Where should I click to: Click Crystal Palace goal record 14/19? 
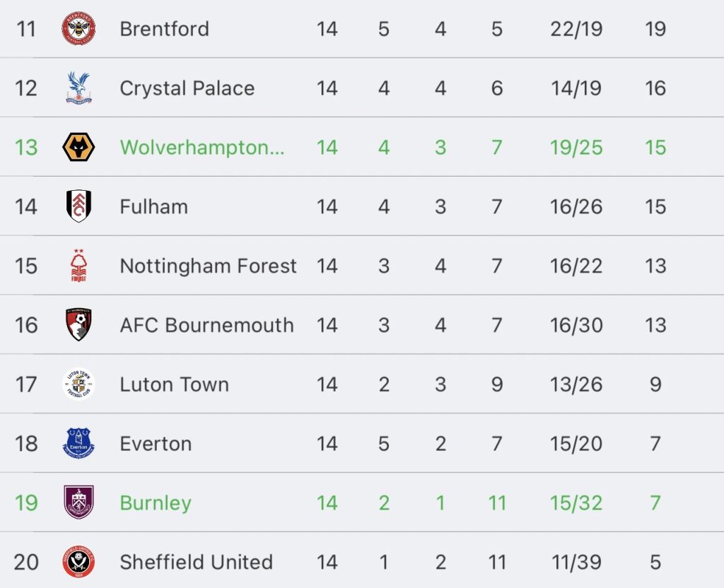576,88
